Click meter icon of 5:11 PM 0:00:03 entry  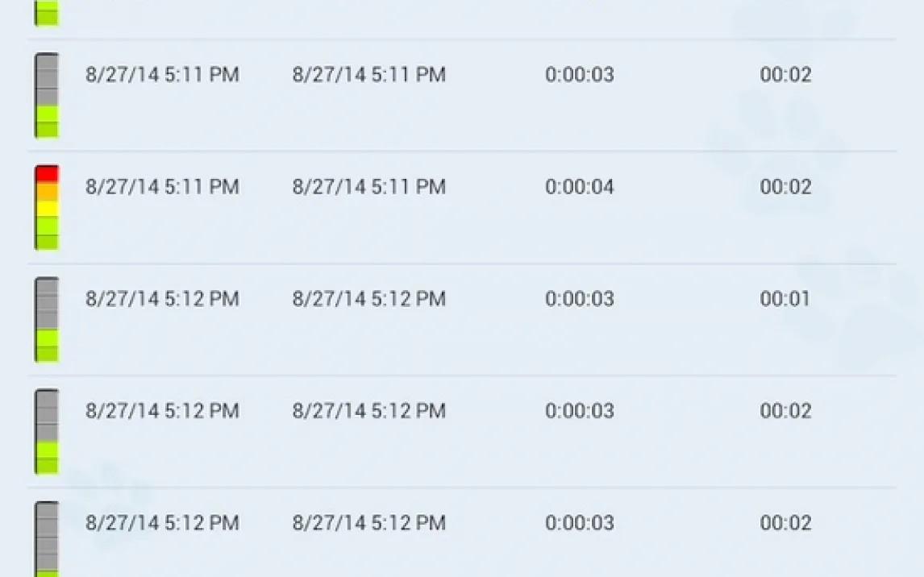pyautogui.click(x=47, y=95)
